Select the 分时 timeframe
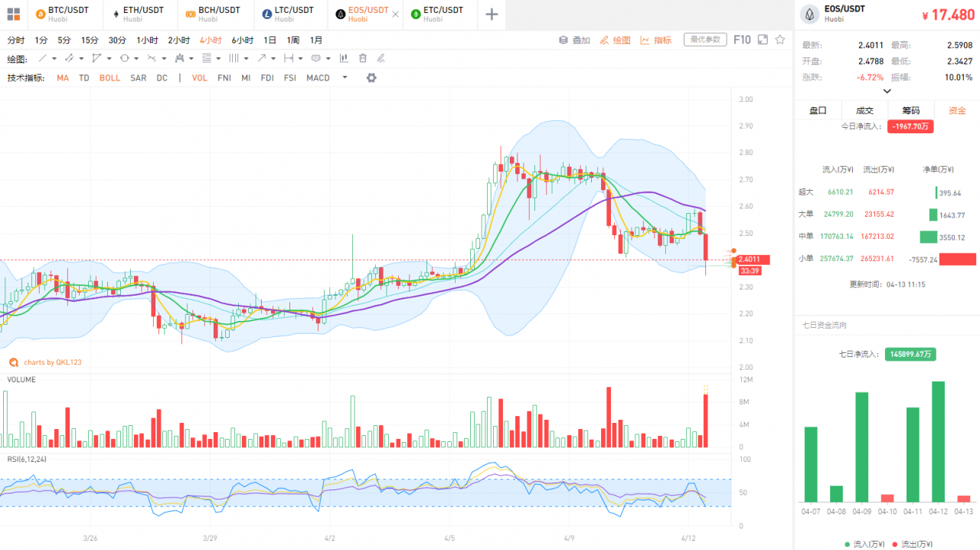Viewport: 980px width, 550px height. coord(15,40)
